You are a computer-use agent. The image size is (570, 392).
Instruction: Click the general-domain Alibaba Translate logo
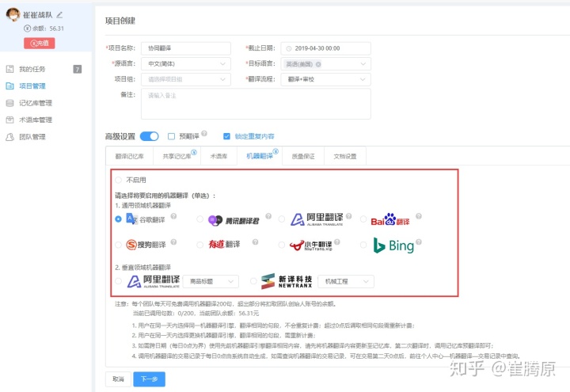click(x=317, y=219)
